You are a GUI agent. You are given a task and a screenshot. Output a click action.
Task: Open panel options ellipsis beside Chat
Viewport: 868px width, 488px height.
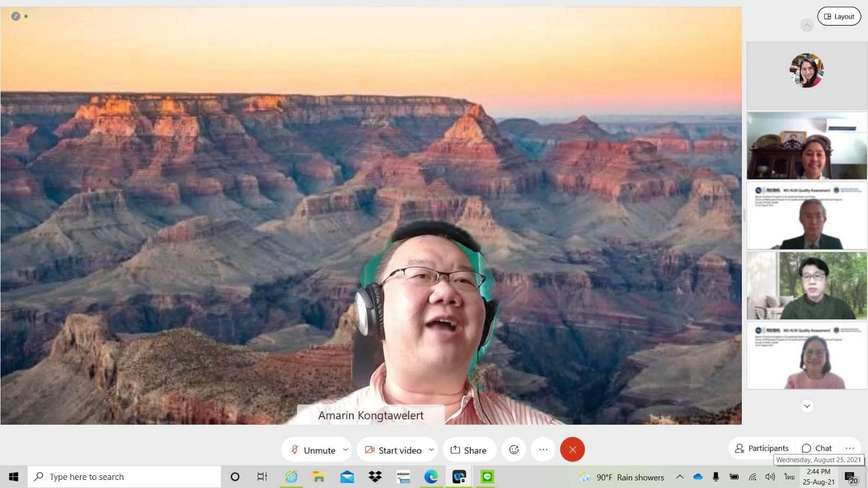click(x=849, y=448)
